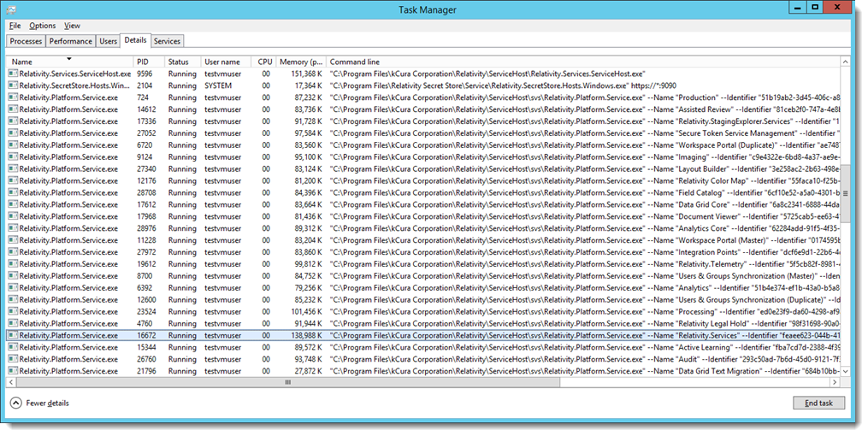Screen dimensions: 868x436
Task: Switch to the Services tab
Action: coord(167,41)
